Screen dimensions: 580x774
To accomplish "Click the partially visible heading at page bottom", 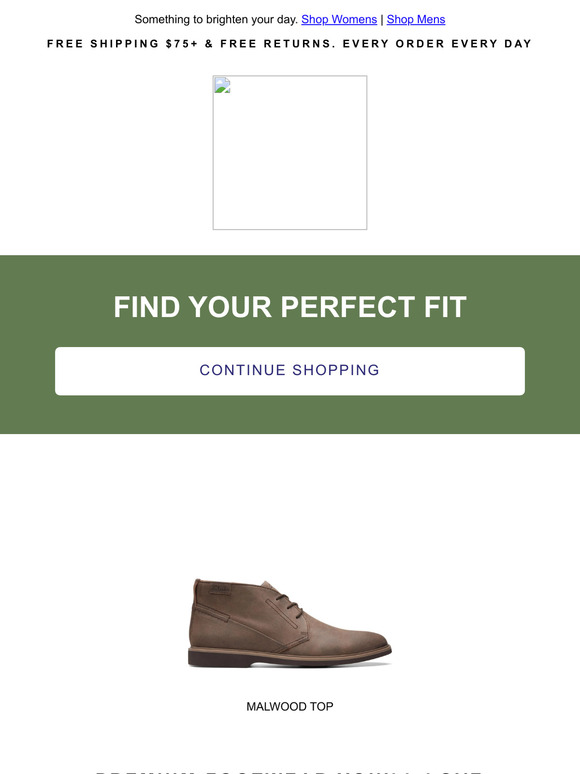I will point(290,771).
